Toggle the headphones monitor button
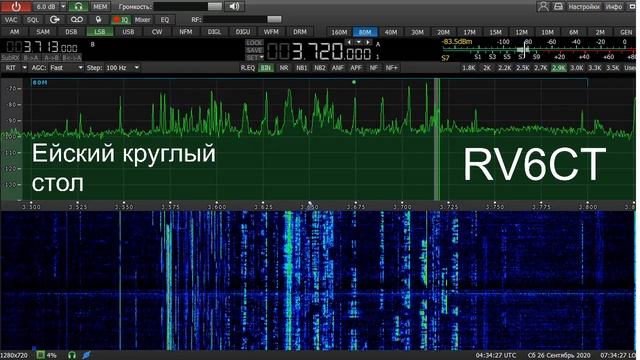This screenshot has width=640, height=360. point(78,7)
